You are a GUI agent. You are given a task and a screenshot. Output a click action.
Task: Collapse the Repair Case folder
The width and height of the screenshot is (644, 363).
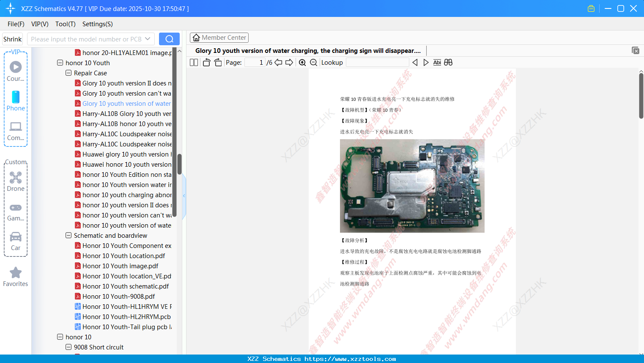[x=69, y=73]
